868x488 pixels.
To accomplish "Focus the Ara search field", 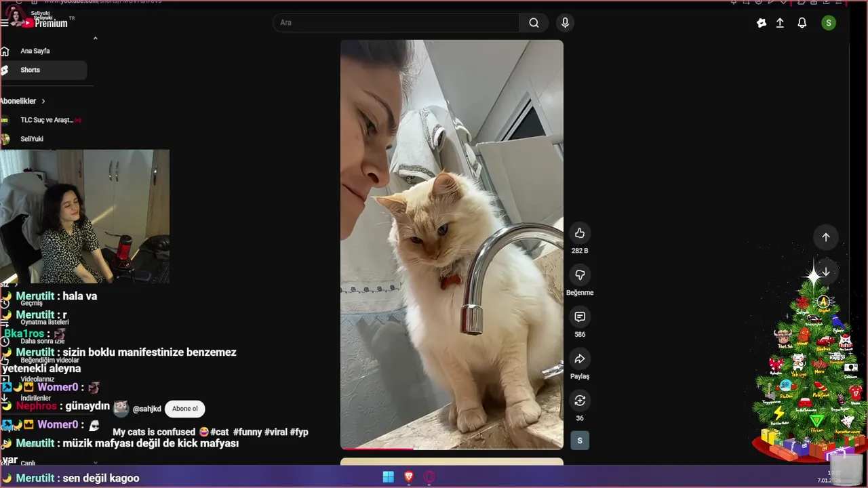I will (396, 22).
